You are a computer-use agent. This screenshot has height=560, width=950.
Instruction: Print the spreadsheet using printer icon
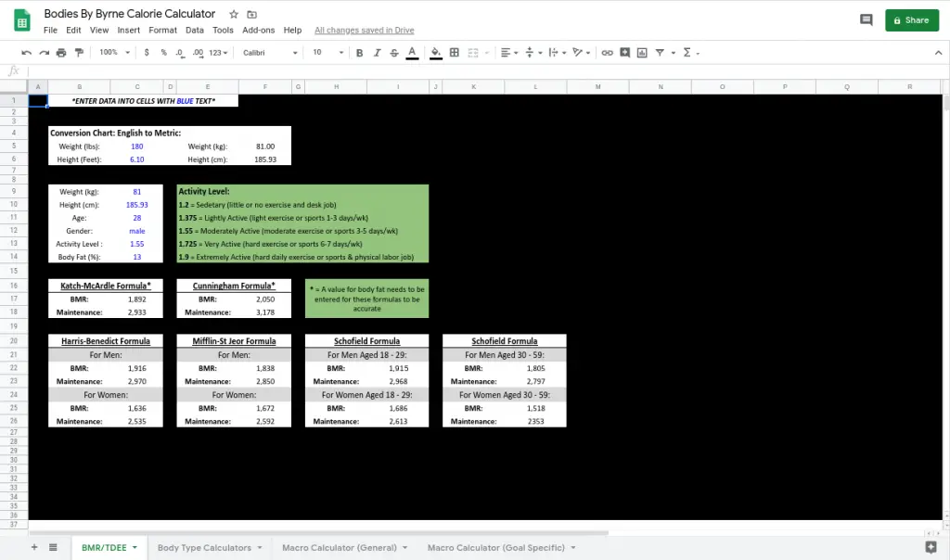click(x=61, y=53)
